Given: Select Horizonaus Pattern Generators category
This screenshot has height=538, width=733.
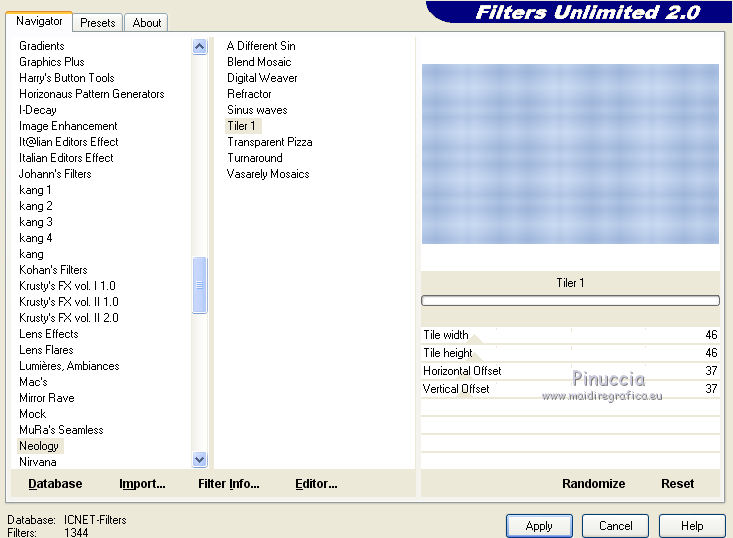Looking at the screenshot, I should (92, 94).
